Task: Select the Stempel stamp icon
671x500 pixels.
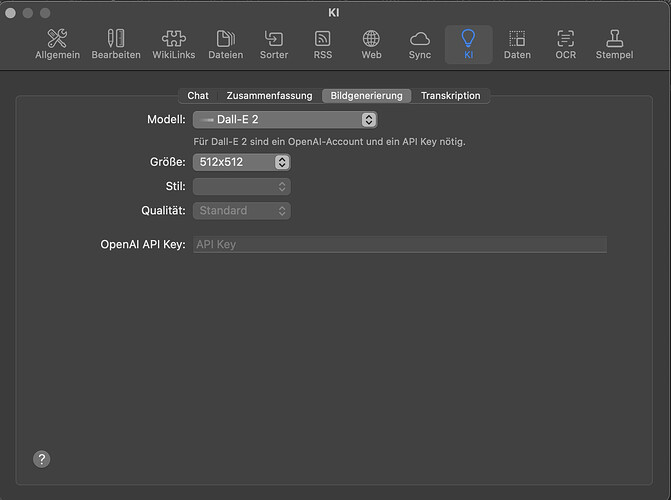Action: pos(614,45)
